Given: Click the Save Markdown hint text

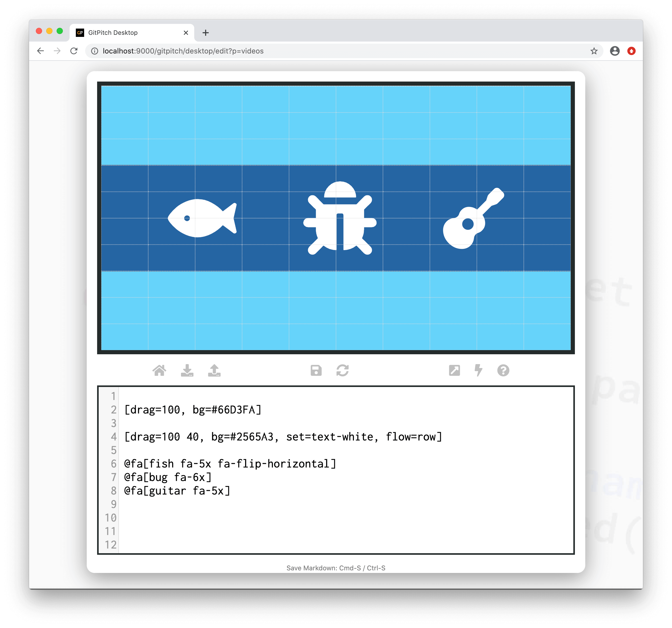Looking at the screenshot, I should click(336, 568).
